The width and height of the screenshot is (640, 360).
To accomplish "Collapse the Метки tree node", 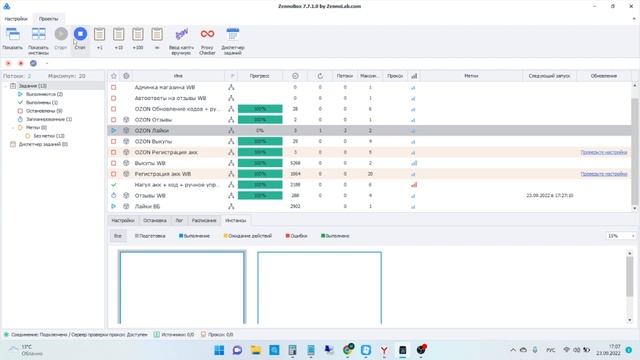I will [x=13, y=127].
